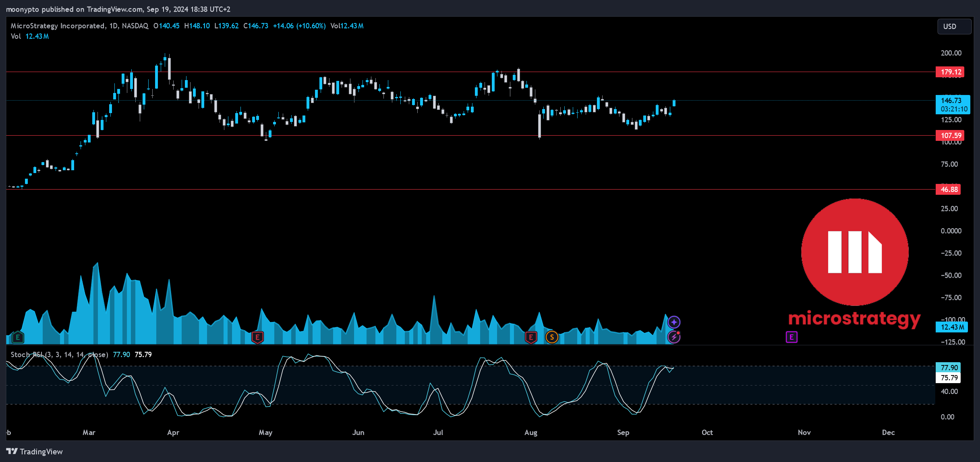Click the 75.00 price axis label

[949, 164]
